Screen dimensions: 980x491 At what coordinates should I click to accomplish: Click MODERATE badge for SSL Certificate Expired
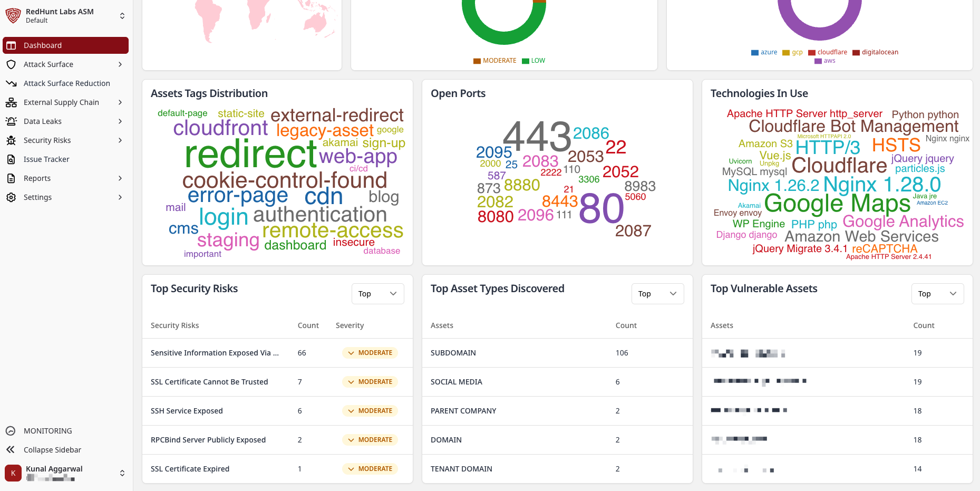(x=370, y=469)
